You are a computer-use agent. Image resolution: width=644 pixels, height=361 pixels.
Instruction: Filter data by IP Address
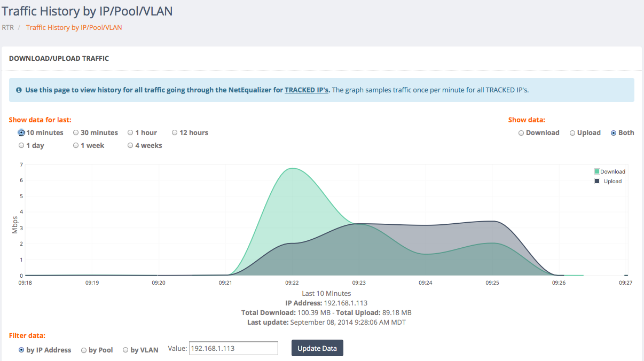click(21, 350)
